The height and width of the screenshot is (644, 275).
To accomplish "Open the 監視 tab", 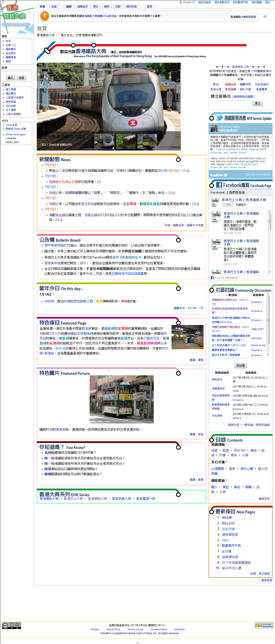I will click(x=149, y=7).
